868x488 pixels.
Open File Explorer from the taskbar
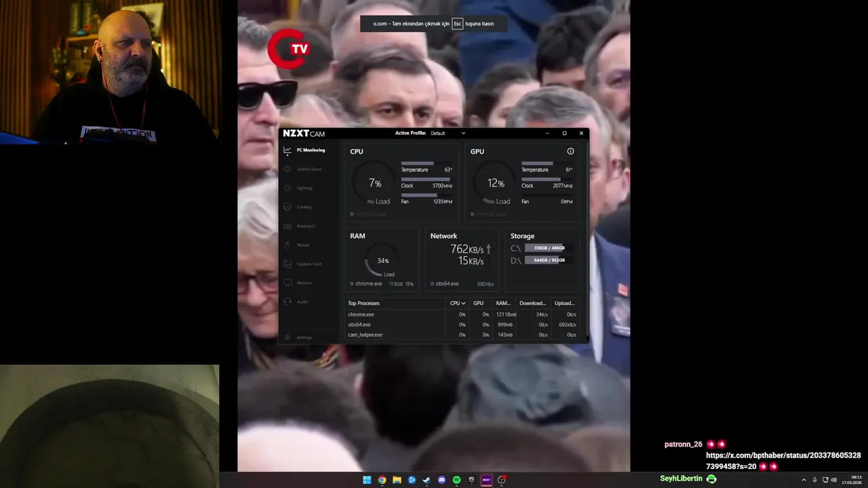(x=397, y=480)
